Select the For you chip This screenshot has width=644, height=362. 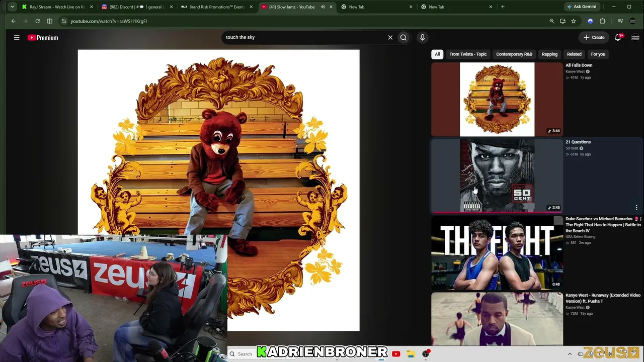pos(598,54)
